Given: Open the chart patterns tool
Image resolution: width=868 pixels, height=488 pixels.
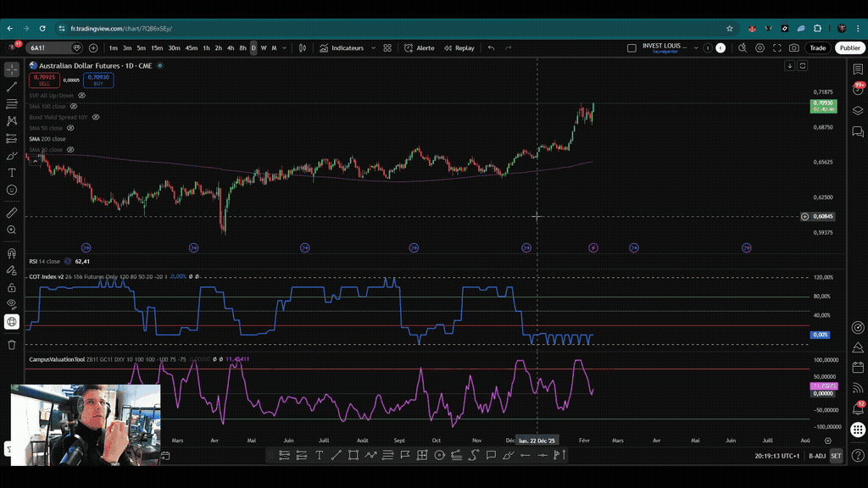Looking at the screenshot, I should click(12, 121).
